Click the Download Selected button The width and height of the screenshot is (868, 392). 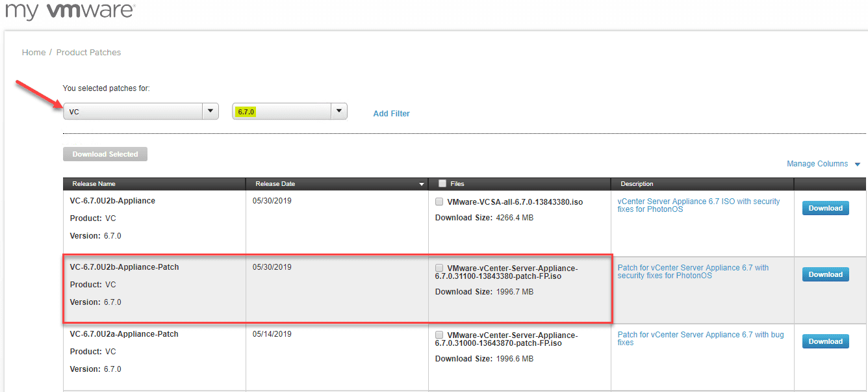[x=105, y=154]
